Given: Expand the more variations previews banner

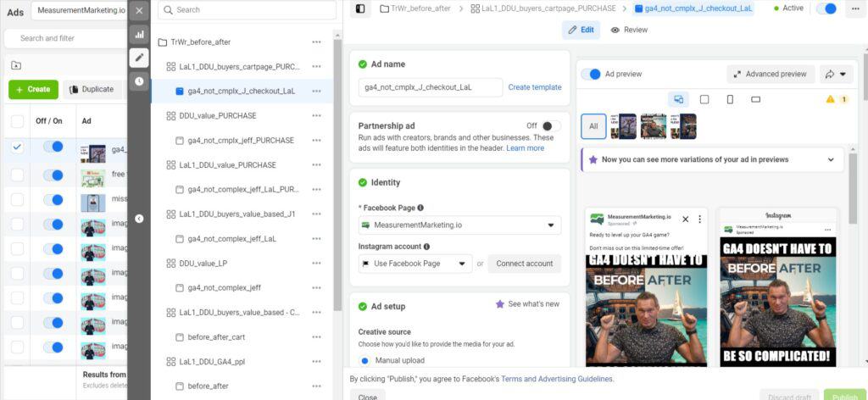Looking at the screenshot, I should click(x=830, y=159).
